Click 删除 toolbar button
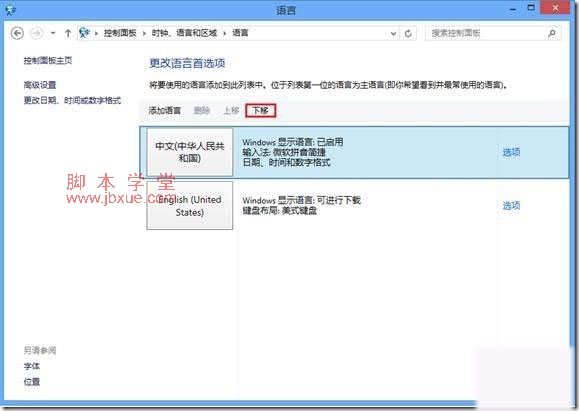Viewport: 579px width, 411px height. click(x=202, y=110)
